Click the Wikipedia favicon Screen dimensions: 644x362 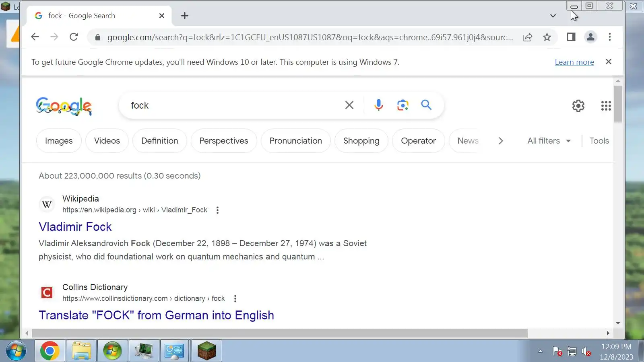(47, 204)
